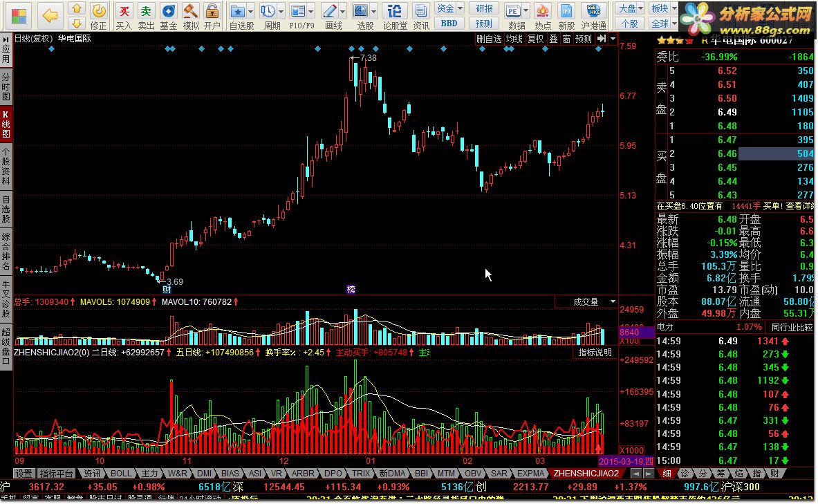
Task: Toggle the 叠 overlay option
Action: [553, 39]
